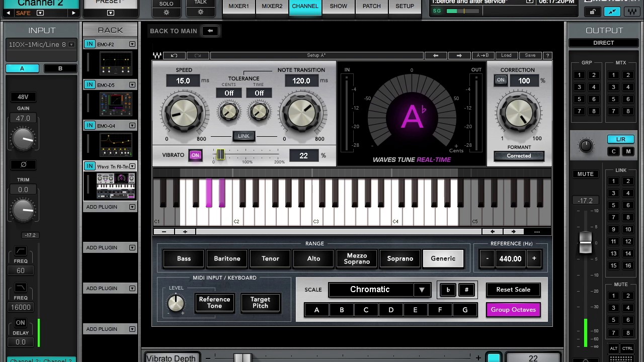This screenshot has height=362, width=644.
Task: Click the Reset Scale button
Action: point(513,290)
